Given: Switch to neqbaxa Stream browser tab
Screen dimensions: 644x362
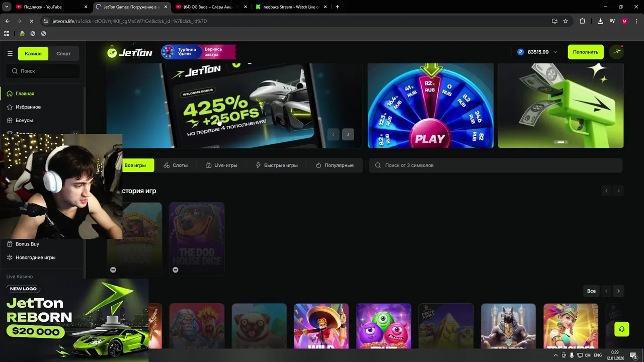Looking at the screenshot, I should point(290,7).
